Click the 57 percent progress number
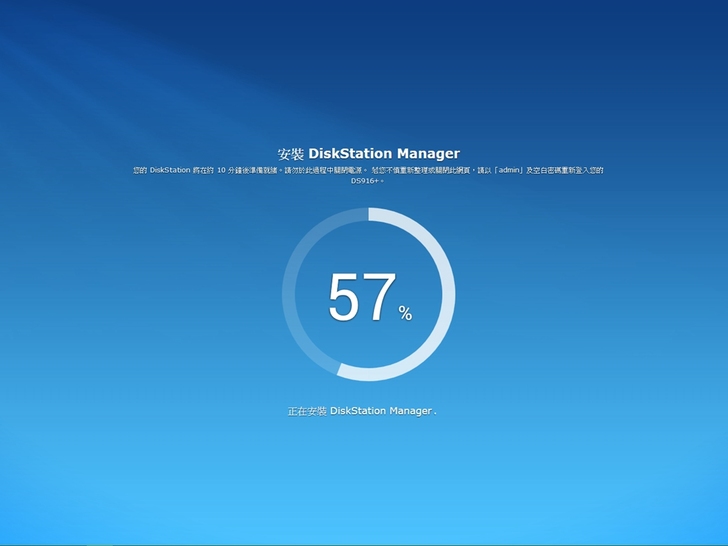Image resolution: width=728 pixels, height=546 pixels. [370, 298]
